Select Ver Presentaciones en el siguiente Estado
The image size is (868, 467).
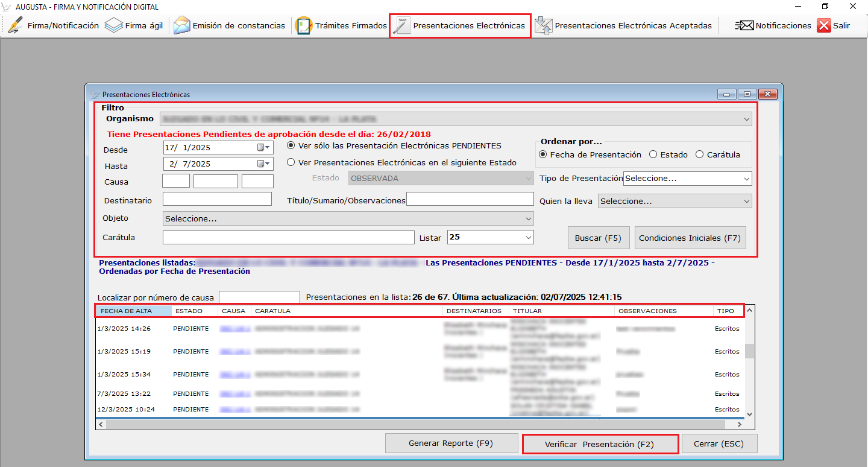tap(291, 162)
